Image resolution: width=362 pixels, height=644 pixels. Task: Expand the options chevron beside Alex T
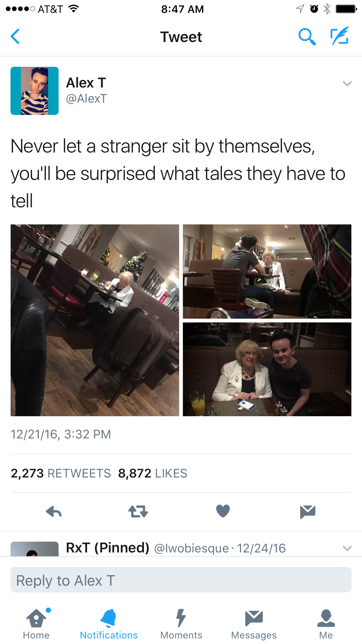347,84
